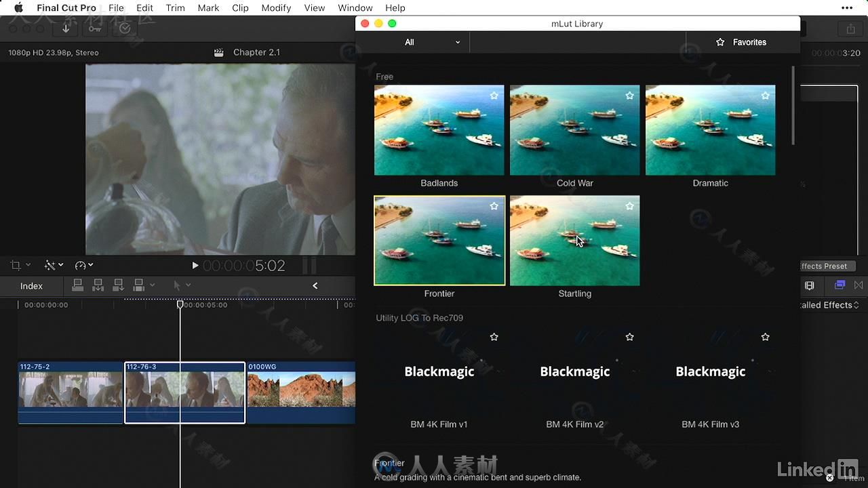
Task: Select the Cold War LUT thumbnail
Action: (x=575, y=130)
